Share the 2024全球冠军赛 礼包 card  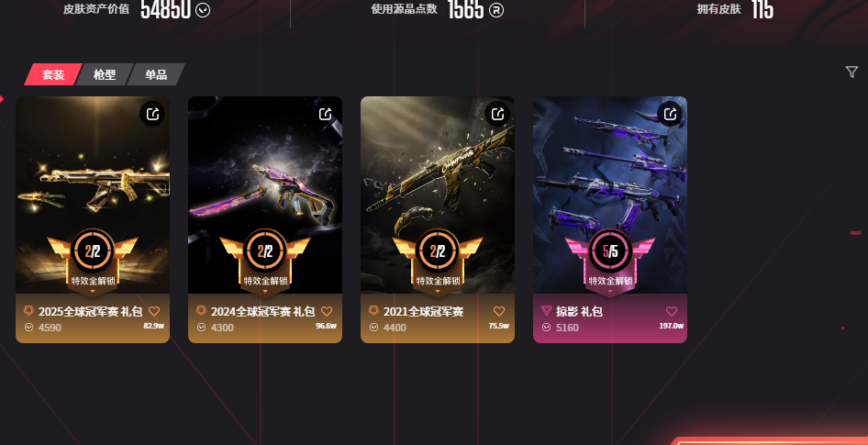(x=325, y=114)
